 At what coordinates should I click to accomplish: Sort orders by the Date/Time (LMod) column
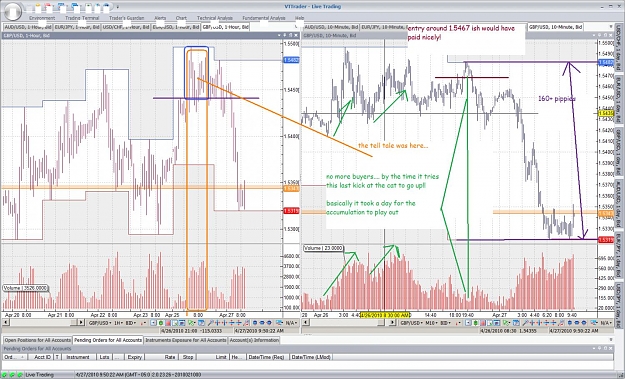point(311,357)
